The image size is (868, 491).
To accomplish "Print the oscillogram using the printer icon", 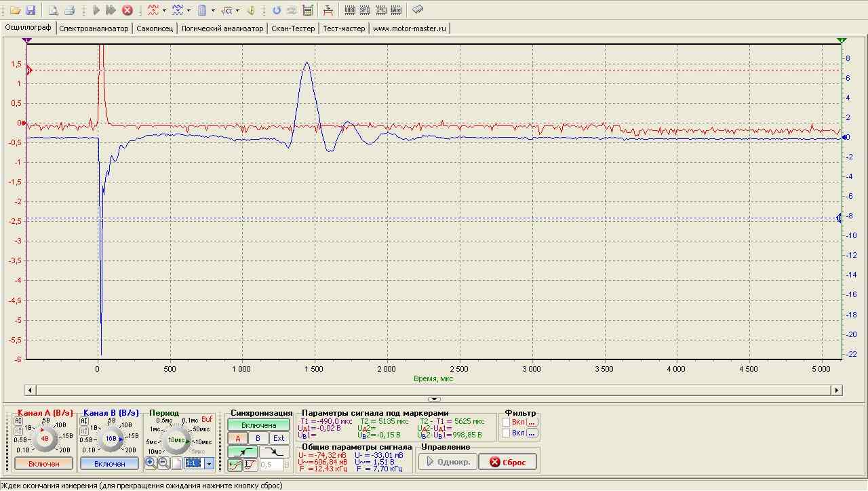I will (69, 10).
